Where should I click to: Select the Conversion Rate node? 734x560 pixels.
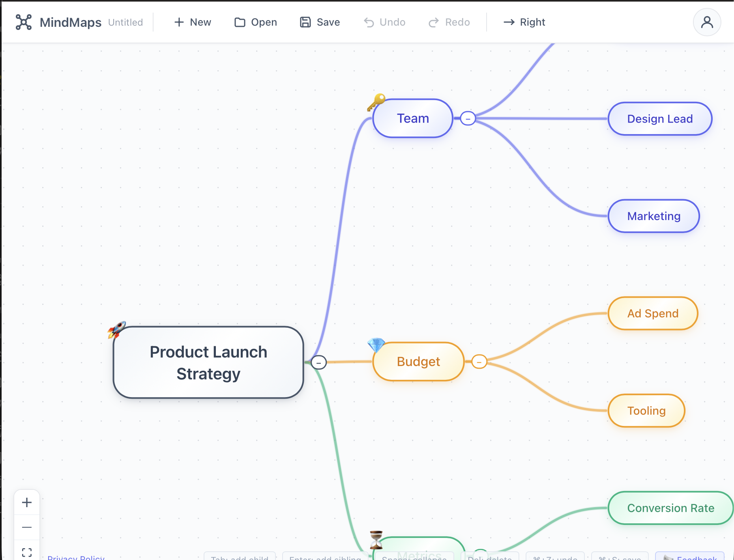670,508
